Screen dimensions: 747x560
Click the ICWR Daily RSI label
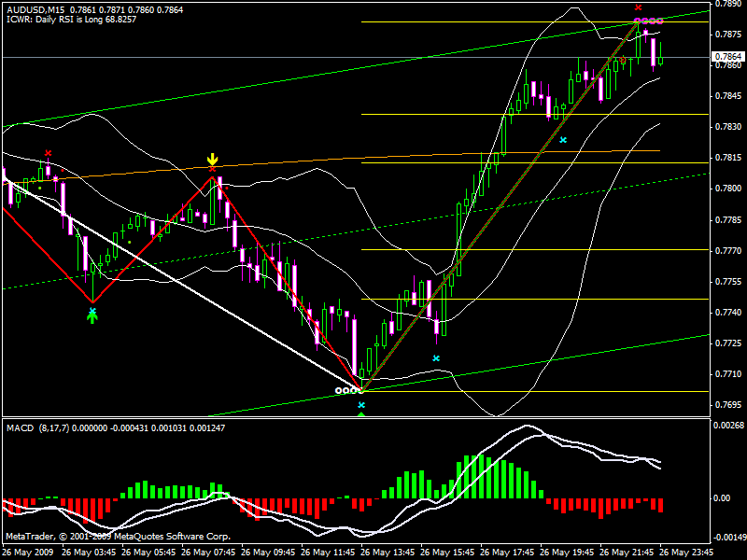click(65, 19)
